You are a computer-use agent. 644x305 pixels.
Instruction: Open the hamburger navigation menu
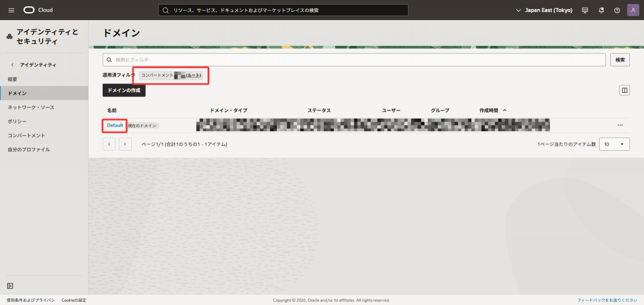[12, 10]
